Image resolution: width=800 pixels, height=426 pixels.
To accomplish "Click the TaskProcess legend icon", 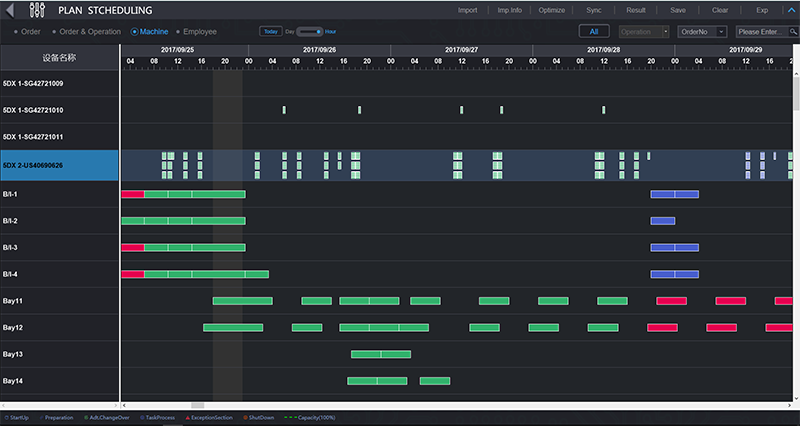I will 141,416.
